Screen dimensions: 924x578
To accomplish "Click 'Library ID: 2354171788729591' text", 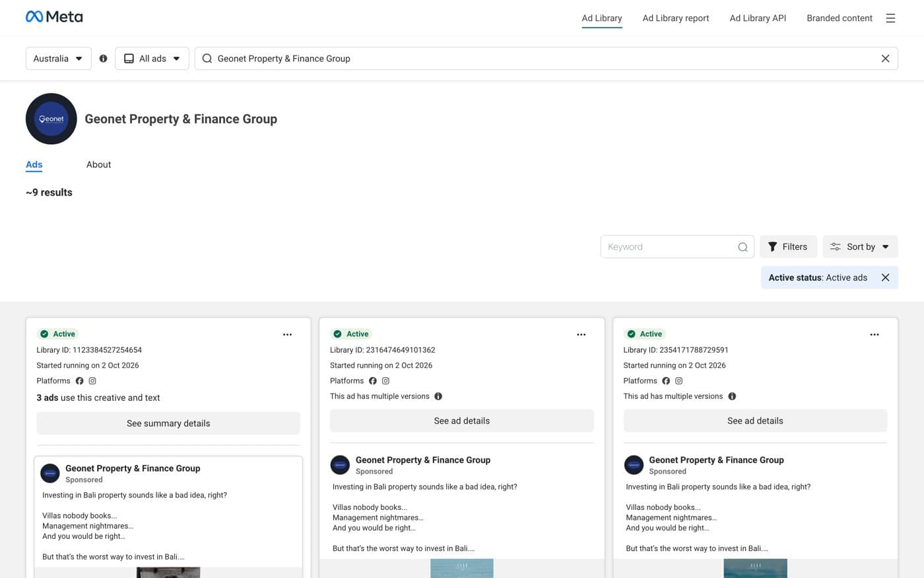I will (676, 350).
